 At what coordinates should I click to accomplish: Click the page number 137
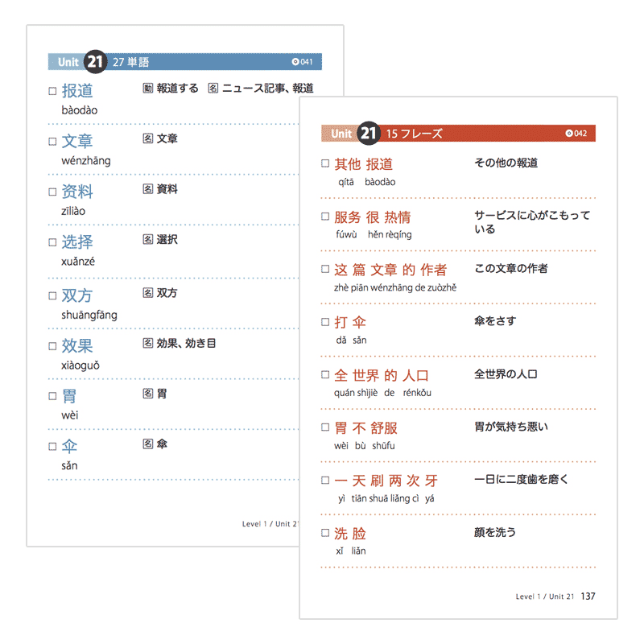pyautogui.click(x=588, y=597)
